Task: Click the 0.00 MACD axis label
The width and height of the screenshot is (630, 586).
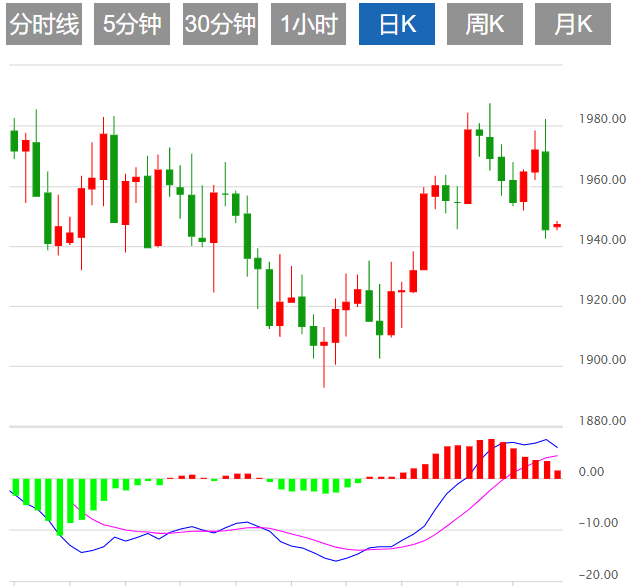Action: (591, 471)
